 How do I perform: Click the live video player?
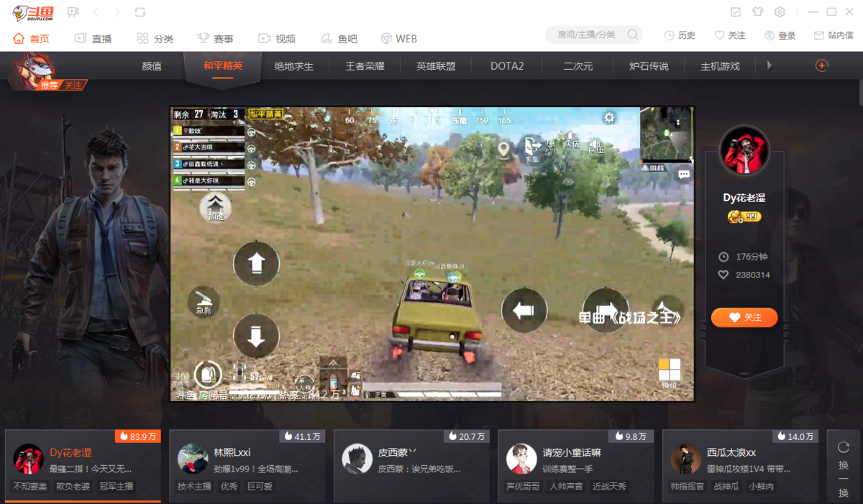point(432,254)
